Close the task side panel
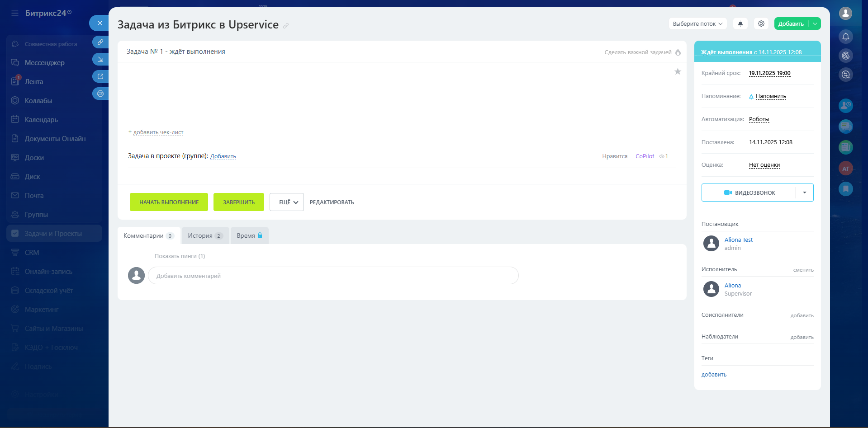 100,23
